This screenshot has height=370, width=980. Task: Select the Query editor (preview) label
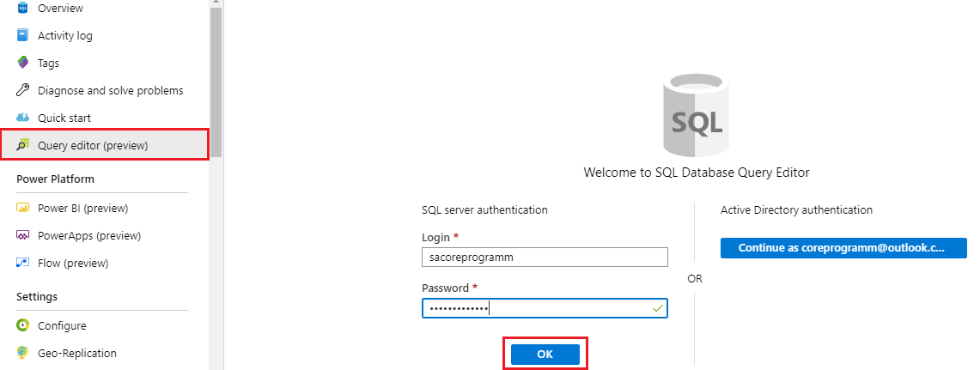coord(93,145)
